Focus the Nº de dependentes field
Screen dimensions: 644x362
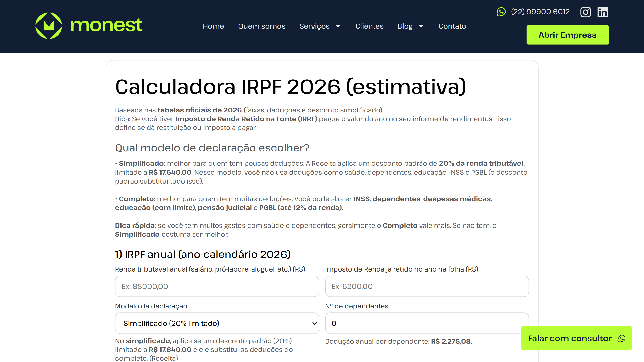point(427,323)
